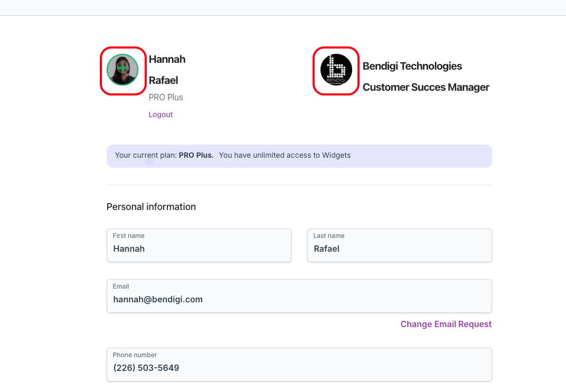The height and width of the screenshot is (392, 566).
Task: Click the small 'Last name' field label
Action: (328, 236)
